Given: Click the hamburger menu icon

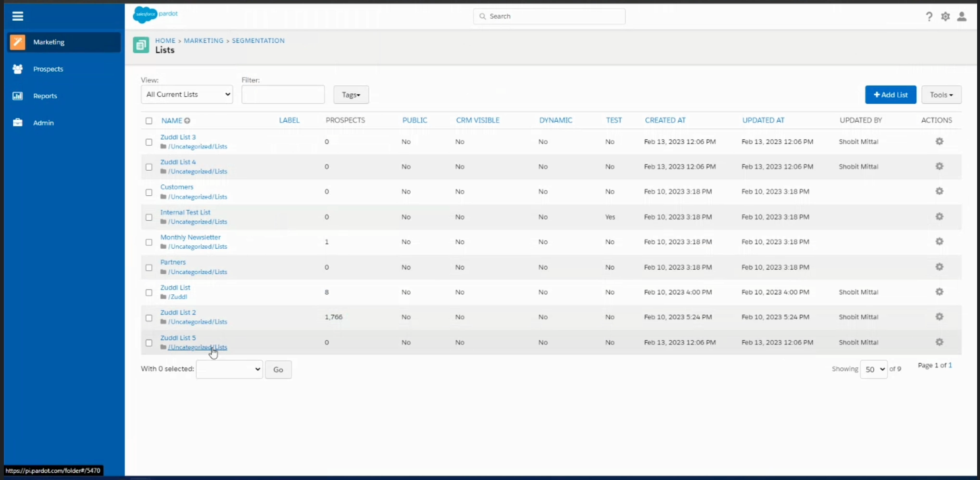Looking at the screenshot, I should tap(18, 16).
